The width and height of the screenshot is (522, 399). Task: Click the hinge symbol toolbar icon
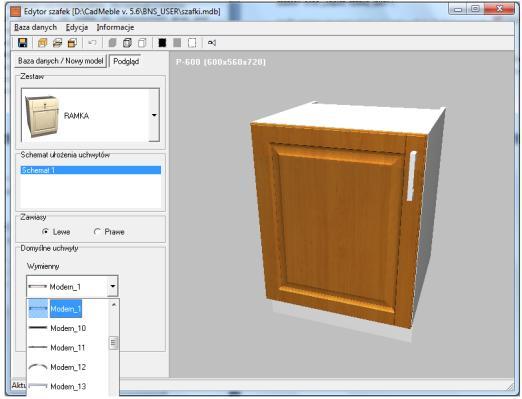point(212,43)
